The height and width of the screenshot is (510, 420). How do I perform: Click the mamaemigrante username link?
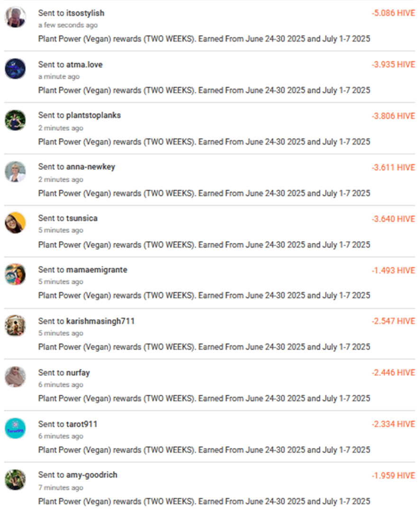point(97,269)
